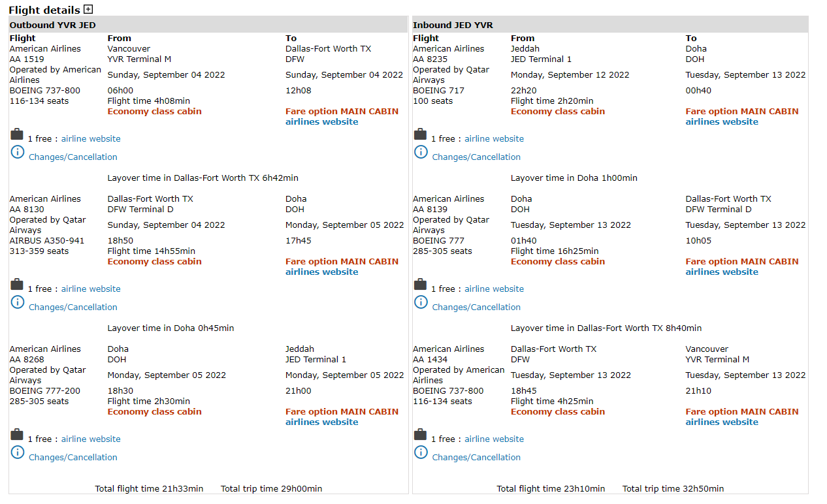Collapse the Flight details expander icon
827x504 pixels.
tap(88, 10)
